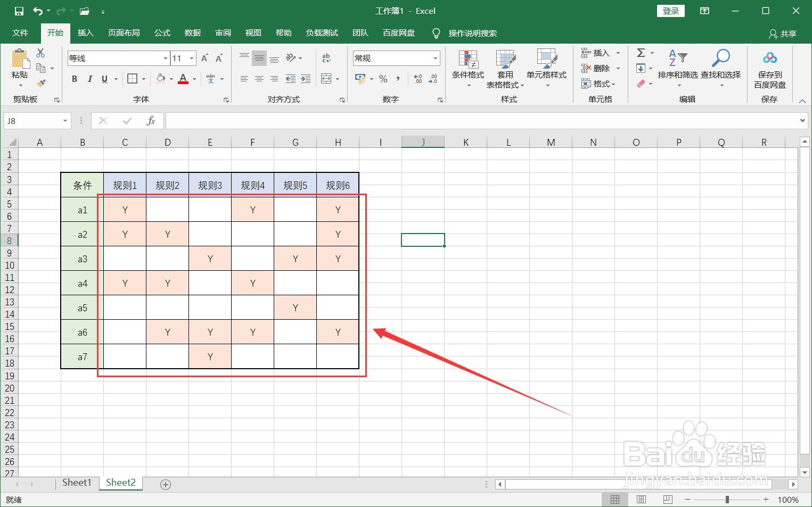
Task: Click the text orientation icon
Action: click(x=291, y=58)
